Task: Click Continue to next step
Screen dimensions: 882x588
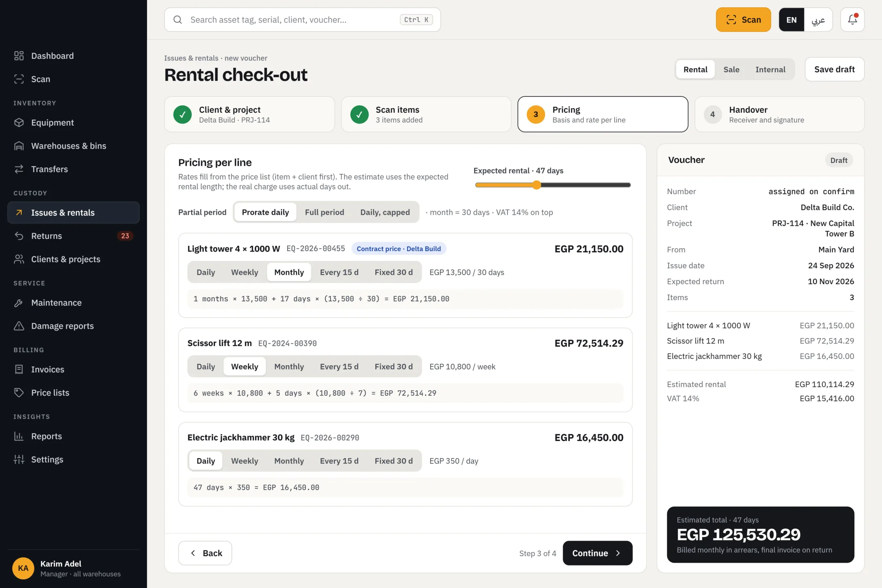Action: click(597, 553)
